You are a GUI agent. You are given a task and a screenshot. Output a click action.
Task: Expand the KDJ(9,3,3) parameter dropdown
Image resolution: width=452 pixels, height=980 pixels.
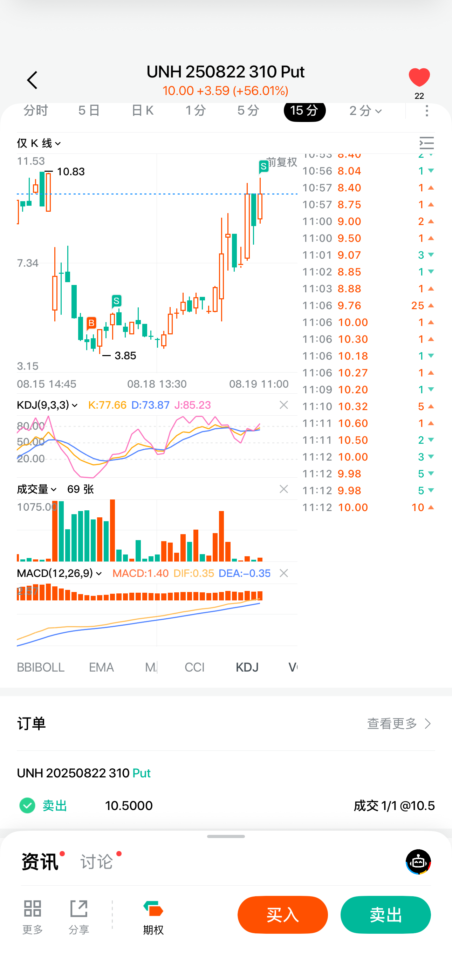[47, 405]
